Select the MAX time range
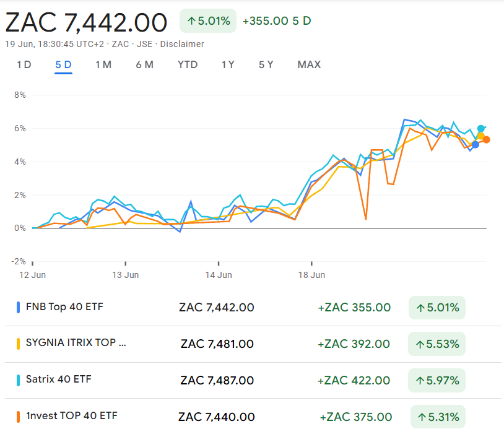Image resolution: width=504 pixels, height=429 pixels. point(308,64)
